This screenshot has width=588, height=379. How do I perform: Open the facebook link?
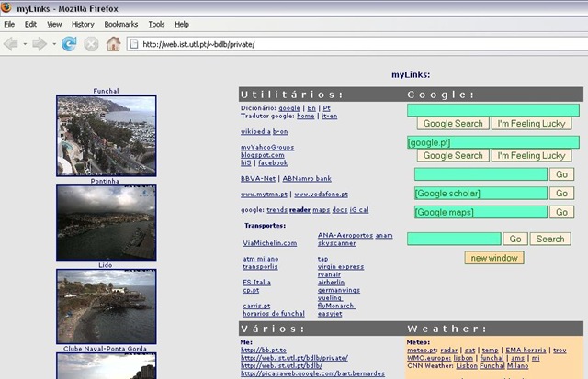point(273,163)
